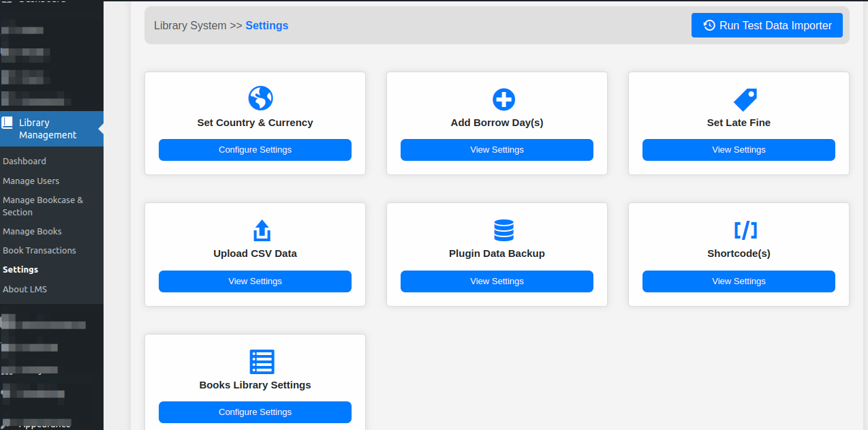Screen dimensions: 868x430
Task: Open Configure Settings for Country & Currency
Action: point(255,150)
